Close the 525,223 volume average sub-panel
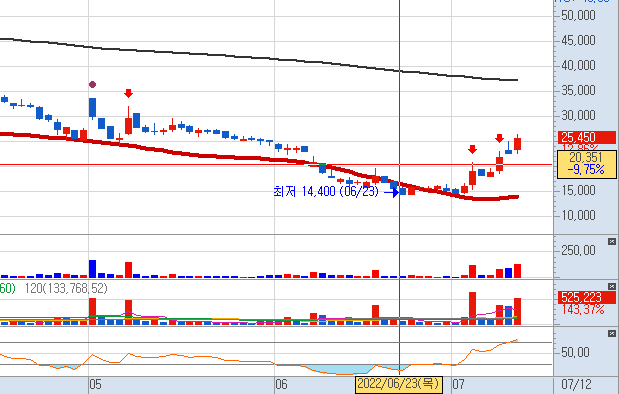The width and height of the screenshot is (619, 394). (611, 286)
